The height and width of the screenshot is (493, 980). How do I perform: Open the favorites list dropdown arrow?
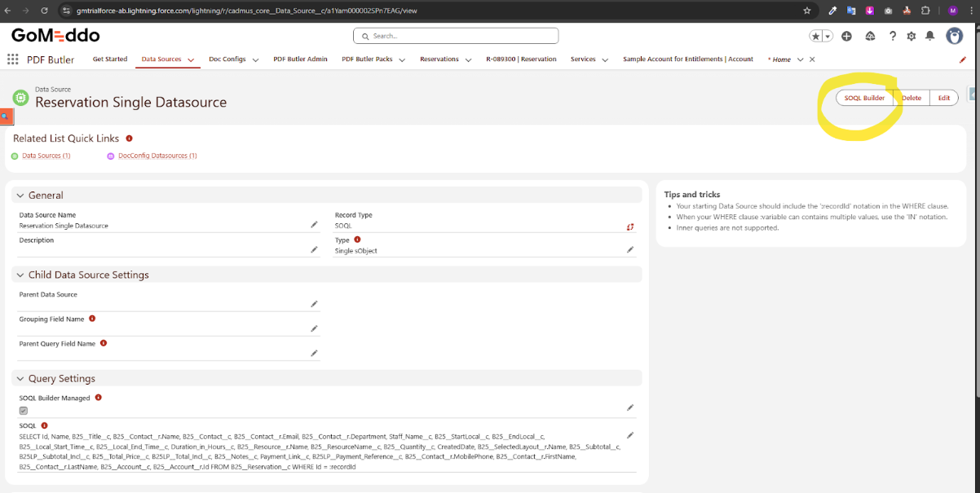828,36
